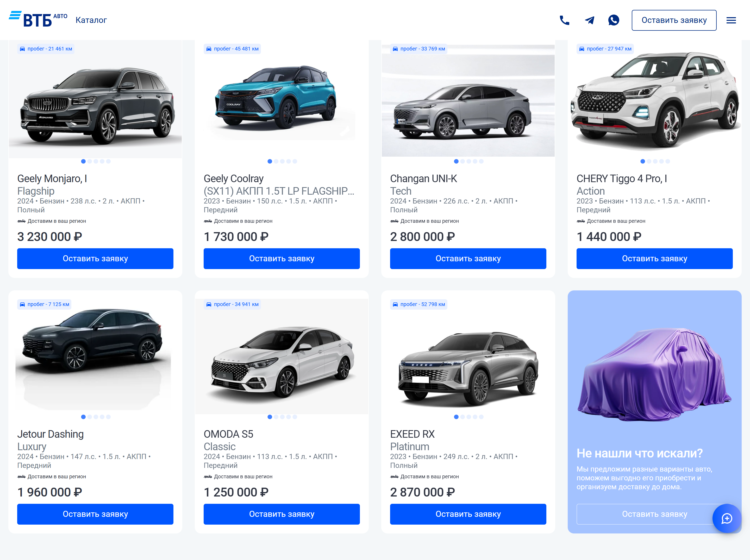Click the car icon in Geely Monjaro mileage badge
Image resolution: width=750 pixels, height=560 pixels.
click(22, 49)
